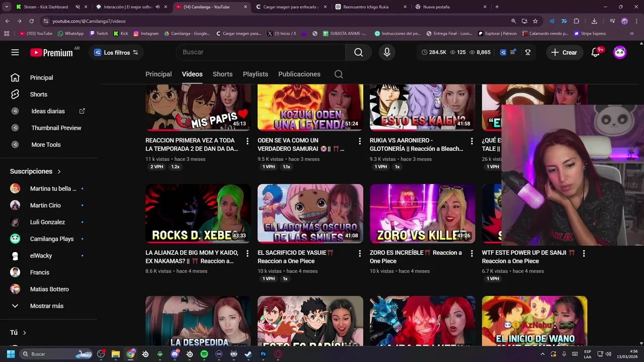The width and height of the screenshot is (644, 362).
Task: Play the ROCKS D. XEBEC thumbnail video
Action: pyautogui.click(x=198, y=214)
